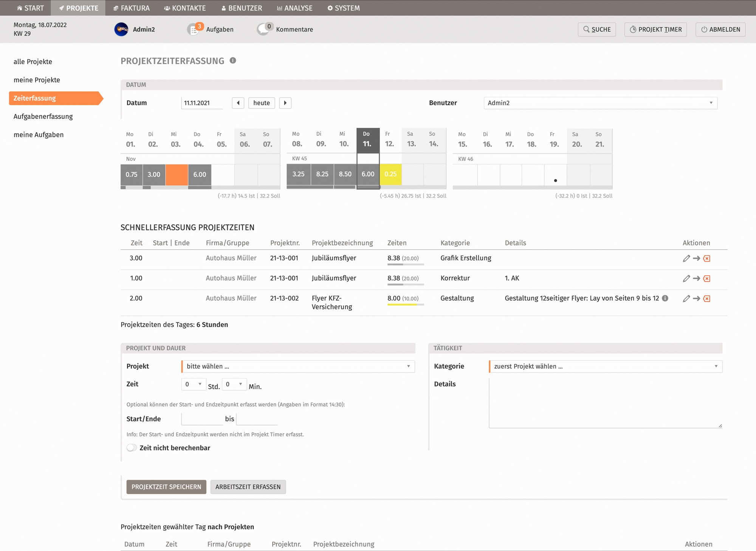Image resolution: width=756 pixels, height=551 pixels.
Task: Click Projektzeit speichern button
Action: [x=166, y=487]
